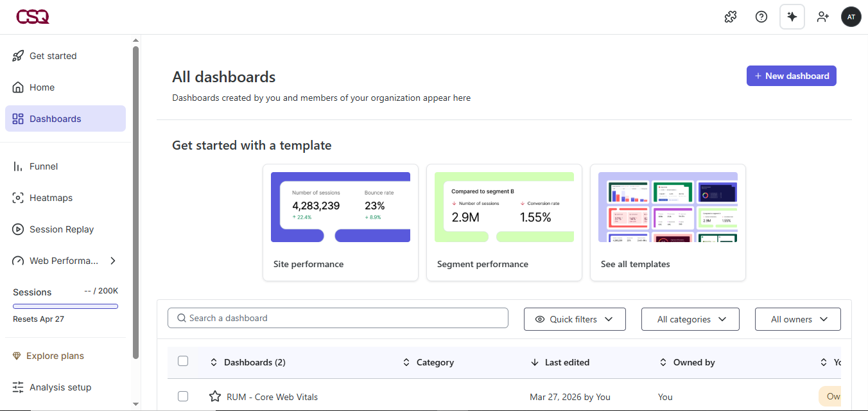Open the help question mark icon
The image size is (868, 411).
pyautogui.click(x=761, y=17)
